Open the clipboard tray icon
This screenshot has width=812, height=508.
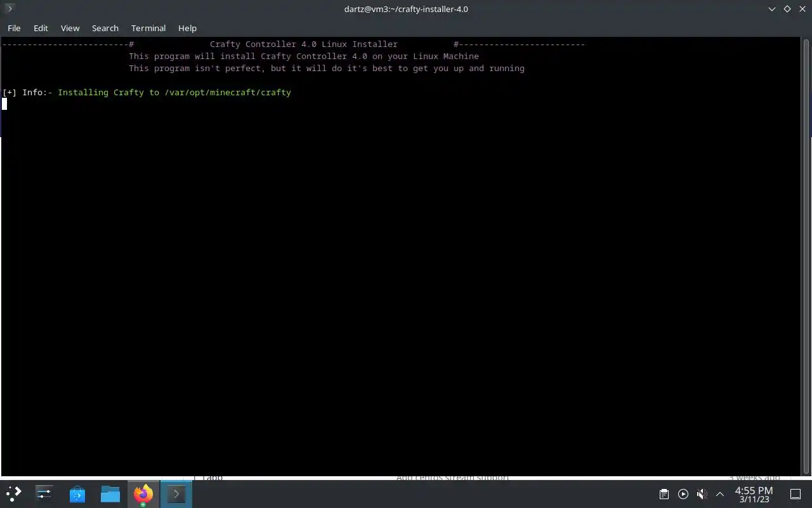coord(664,494)
